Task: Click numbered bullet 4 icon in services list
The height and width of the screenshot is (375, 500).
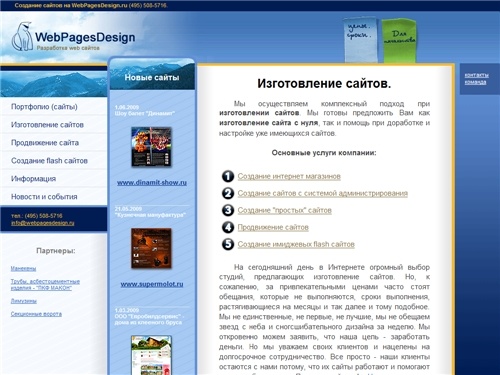Action: (x=228, y=227)
